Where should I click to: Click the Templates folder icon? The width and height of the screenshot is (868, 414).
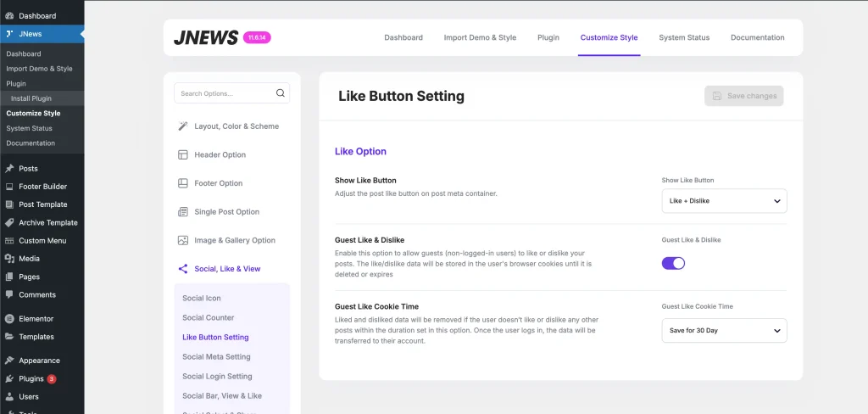[9, 337]
